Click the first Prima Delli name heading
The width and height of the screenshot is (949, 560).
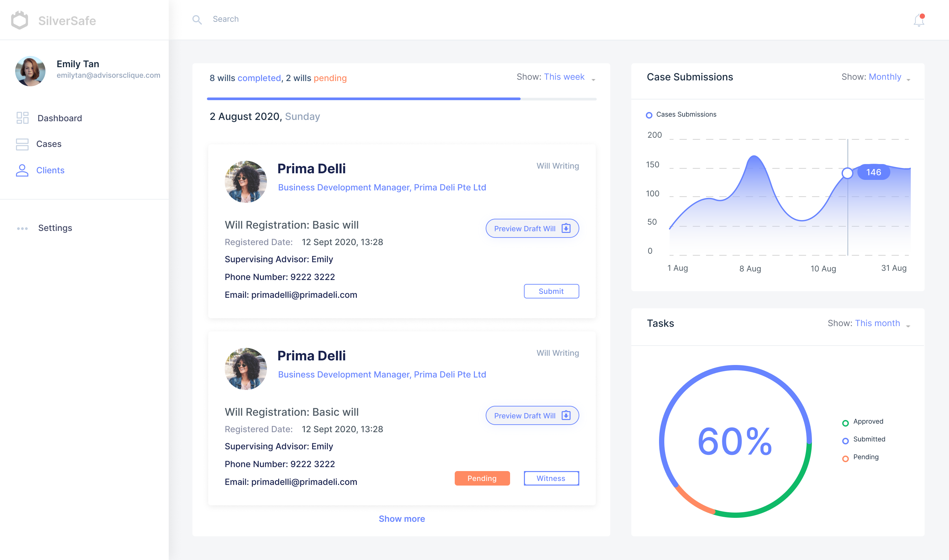311,169
